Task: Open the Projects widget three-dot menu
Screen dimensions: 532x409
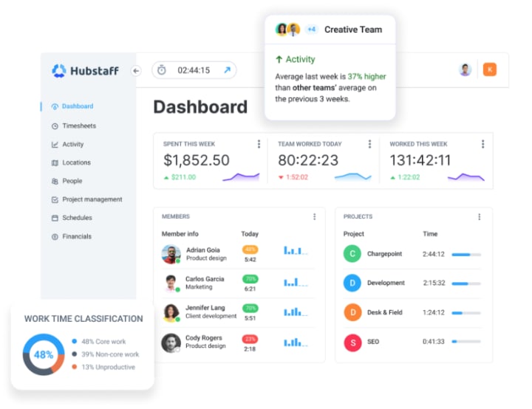Action: (479, 217)
